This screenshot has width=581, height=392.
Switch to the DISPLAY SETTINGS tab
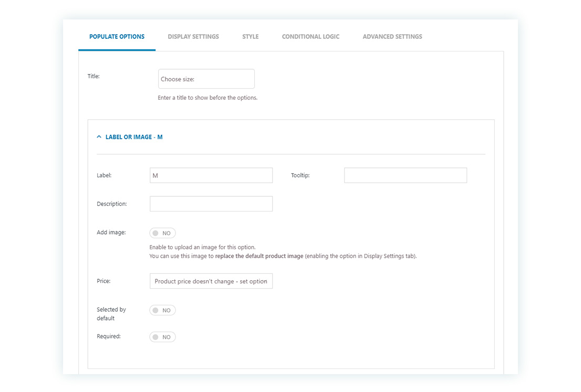(193, 36)
